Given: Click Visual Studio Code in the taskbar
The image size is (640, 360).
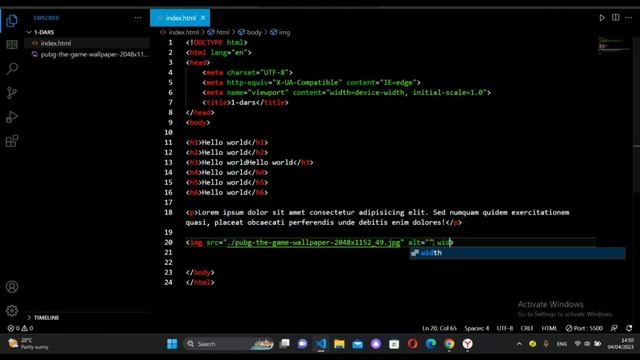Looking at the screenshot, I should click(321, 344).
